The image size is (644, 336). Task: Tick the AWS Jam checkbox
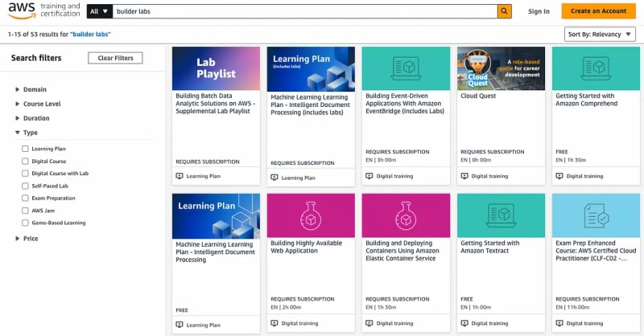(25, 211)
